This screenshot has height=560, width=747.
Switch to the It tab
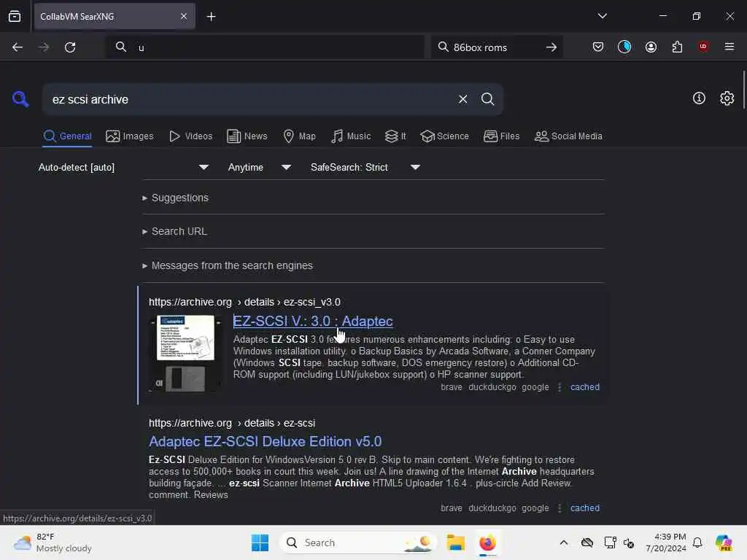pos(395,136)
